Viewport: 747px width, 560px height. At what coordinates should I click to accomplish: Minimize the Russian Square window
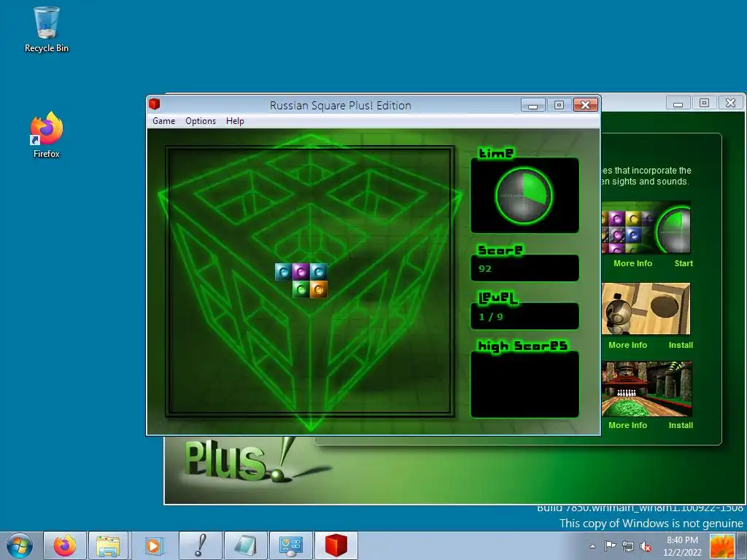(x=533, y=105)
